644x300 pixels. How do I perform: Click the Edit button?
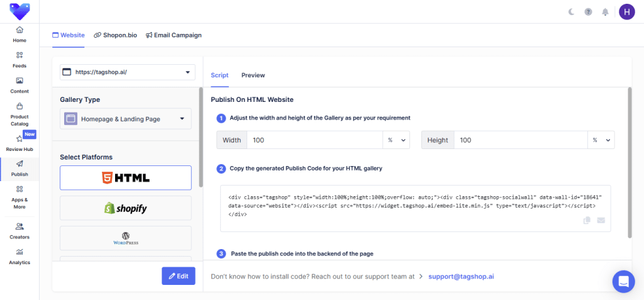point(178,276)
